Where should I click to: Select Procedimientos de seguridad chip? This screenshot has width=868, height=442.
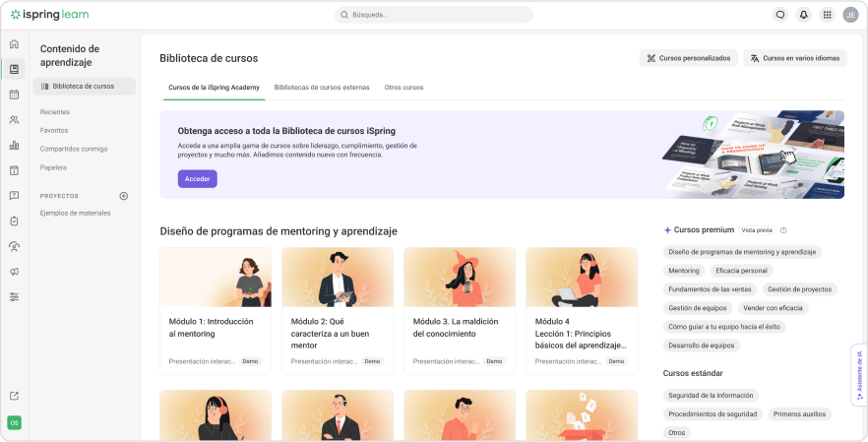tap(713, 414)
